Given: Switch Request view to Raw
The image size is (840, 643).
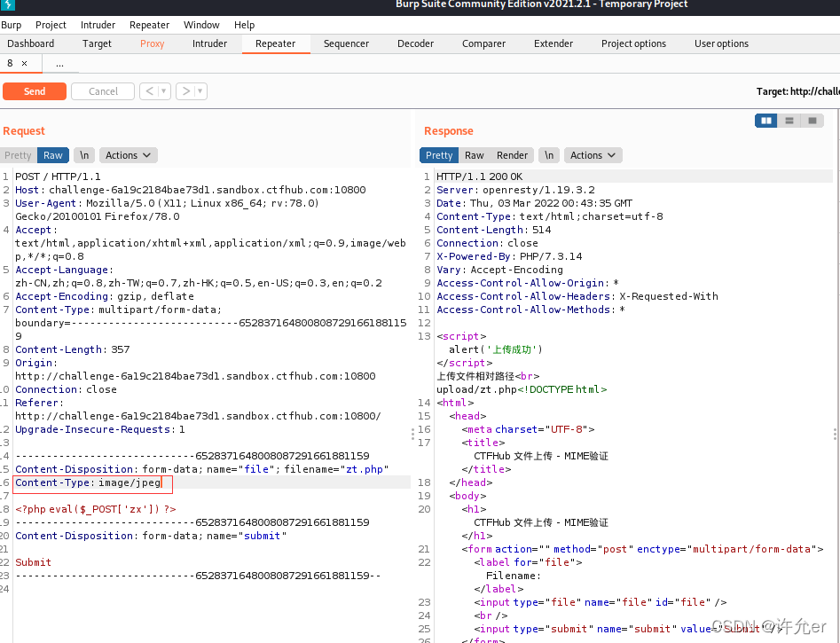Looking at the screenshot, I should [x=53, y=155].
